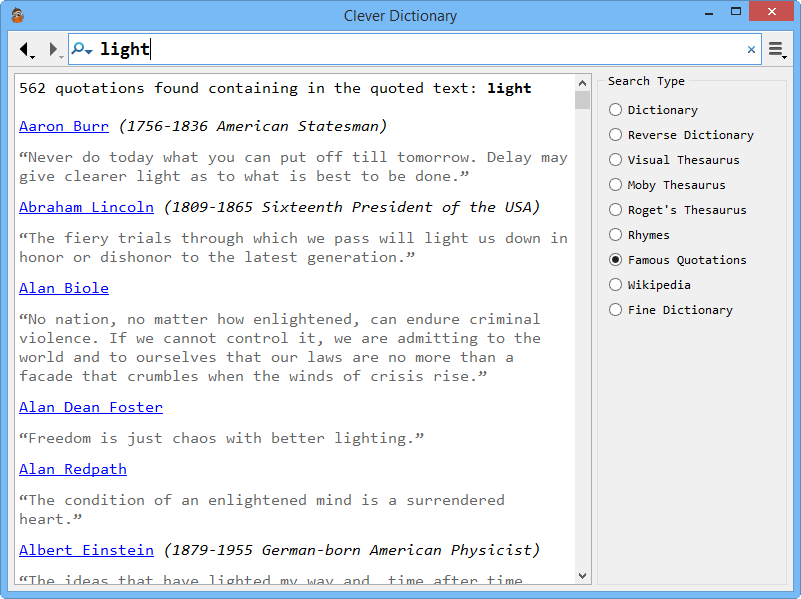Click the forward navigation arrow
The image size is (801, 599).
53,49
